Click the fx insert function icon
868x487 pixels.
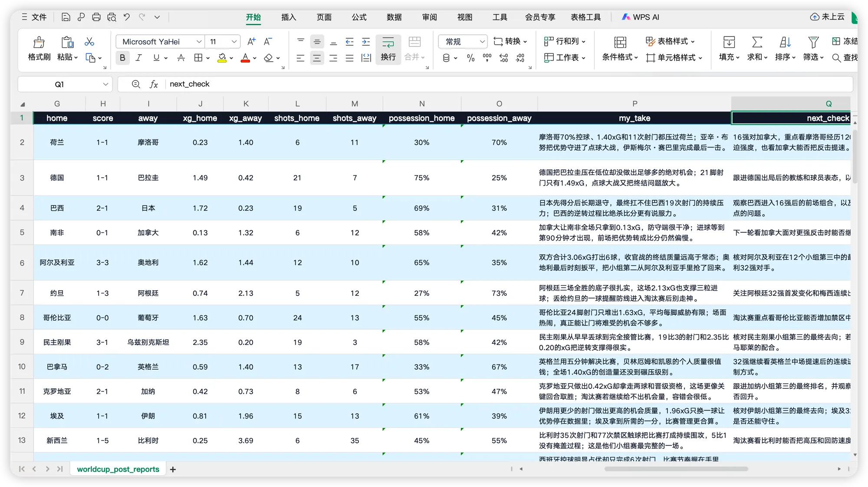(154, 84)
